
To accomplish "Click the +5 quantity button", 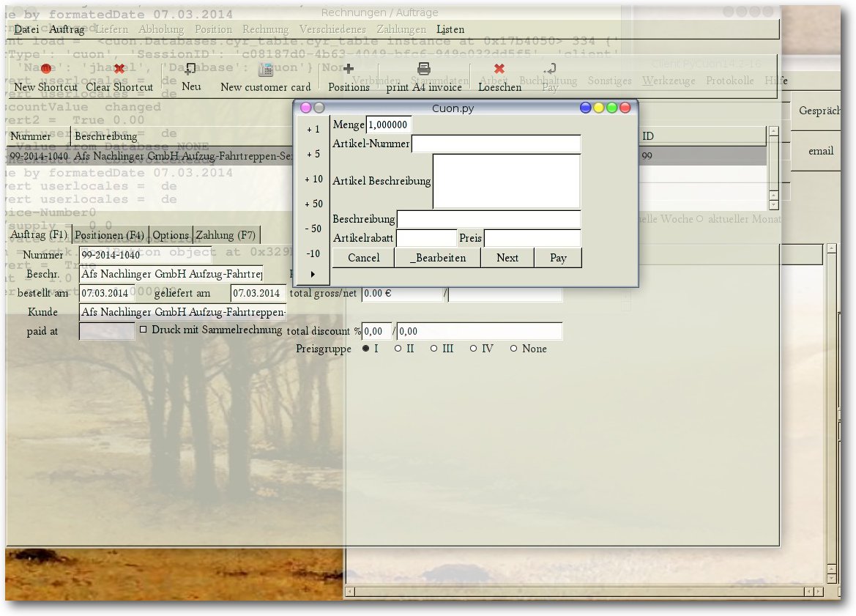I will pyautogui.click(x=313, y=154).
